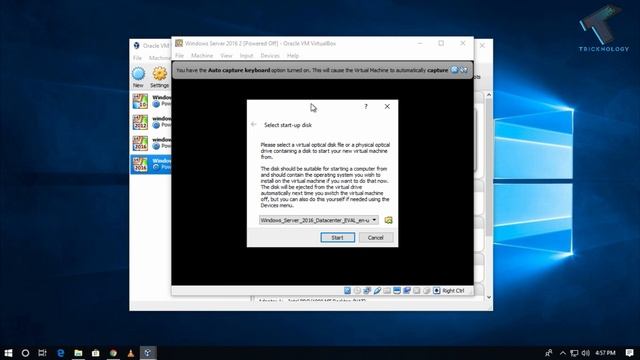Image resolution: width=640 pixels, height=360 pixels.
Task: Select the Windows 10 VM in the manager list
Action: click(x=151, y=101)
